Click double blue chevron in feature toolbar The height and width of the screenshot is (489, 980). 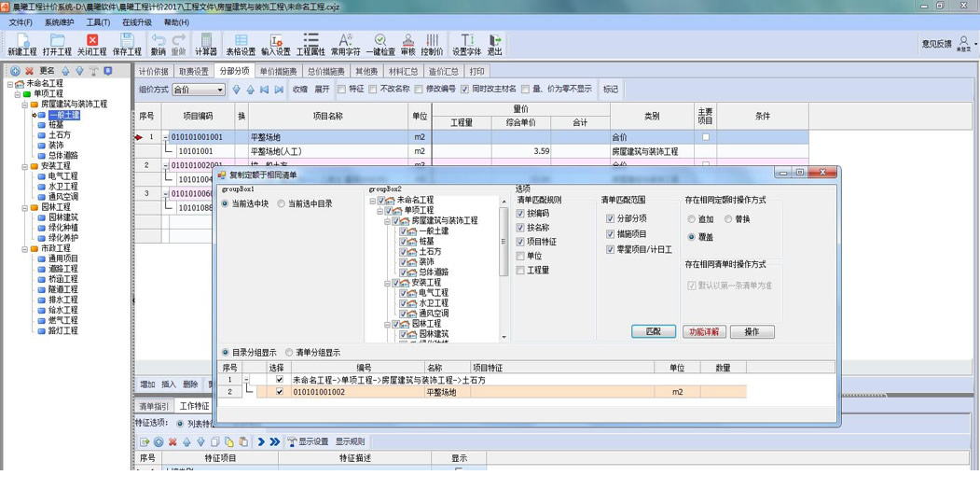(x=274, y=441)
